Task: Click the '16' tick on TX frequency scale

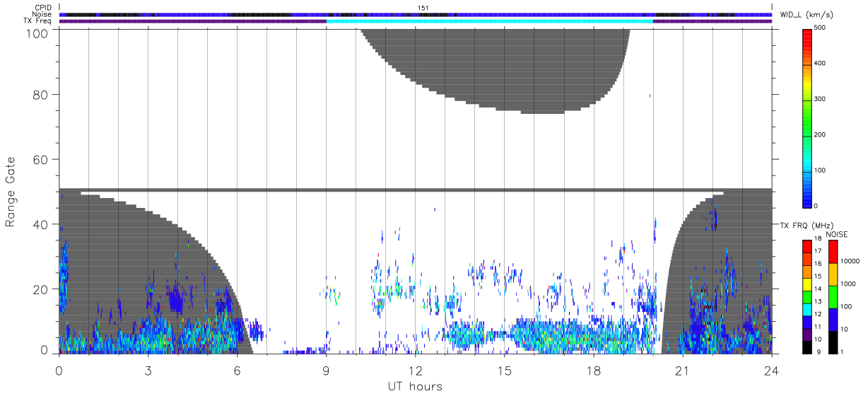Action: pos(819,264)
